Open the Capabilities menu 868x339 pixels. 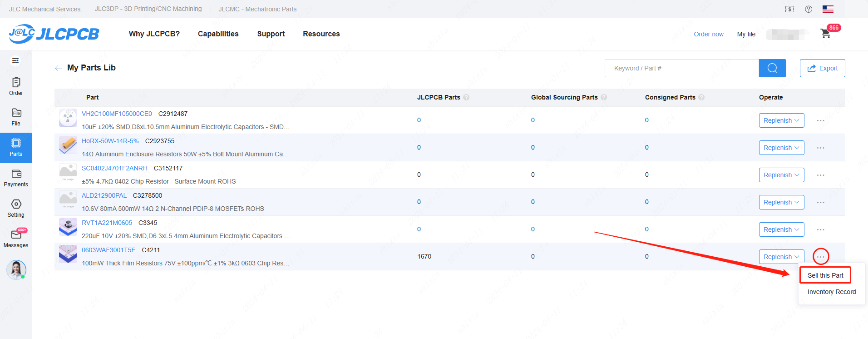coord(218,34)
